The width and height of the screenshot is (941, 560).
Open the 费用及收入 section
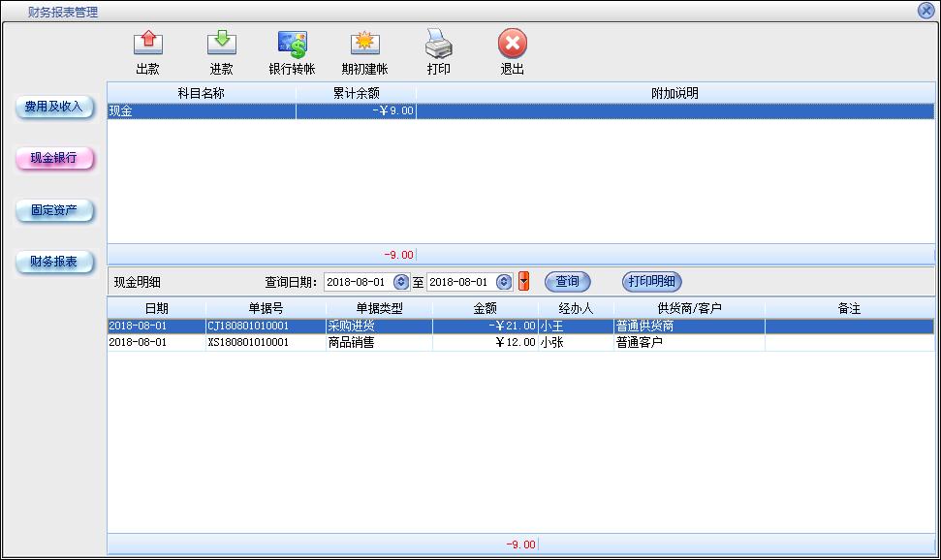(54, 107)
